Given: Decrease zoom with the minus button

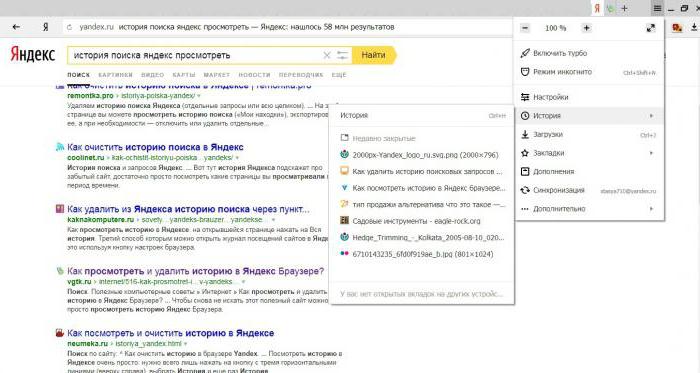Looking at the screenshot, I should coord(525,28).
